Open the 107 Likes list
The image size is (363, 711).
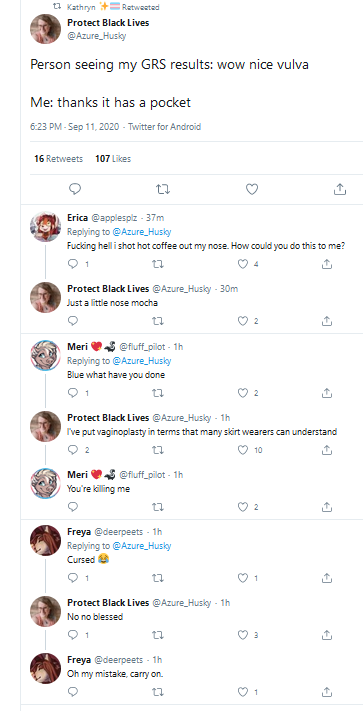coord(113,159)
